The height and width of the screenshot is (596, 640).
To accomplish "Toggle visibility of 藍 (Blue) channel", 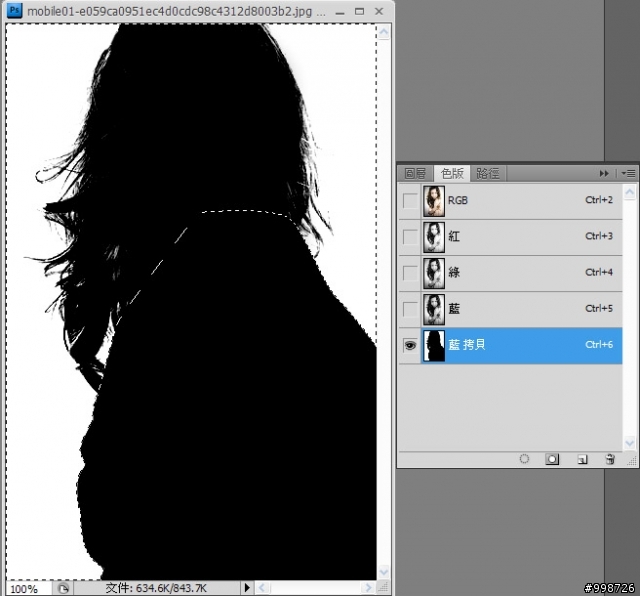I will [410, 309].
